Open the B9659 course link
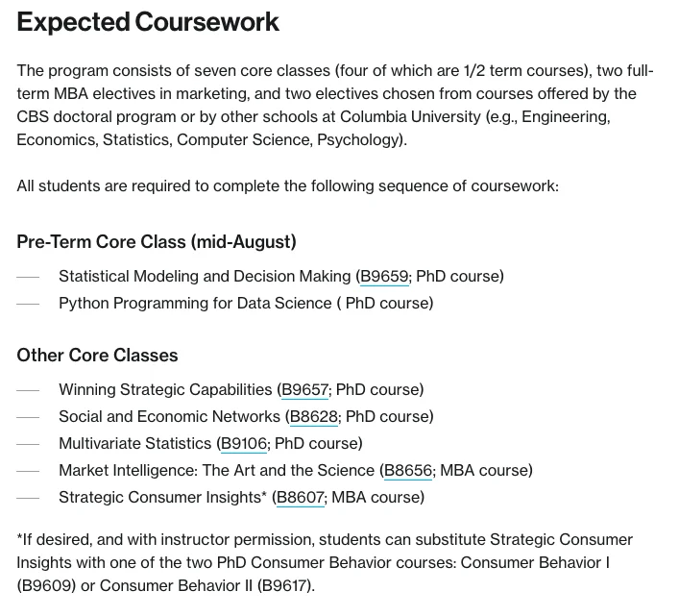This screenshot has height=616, width=679. 384,277
